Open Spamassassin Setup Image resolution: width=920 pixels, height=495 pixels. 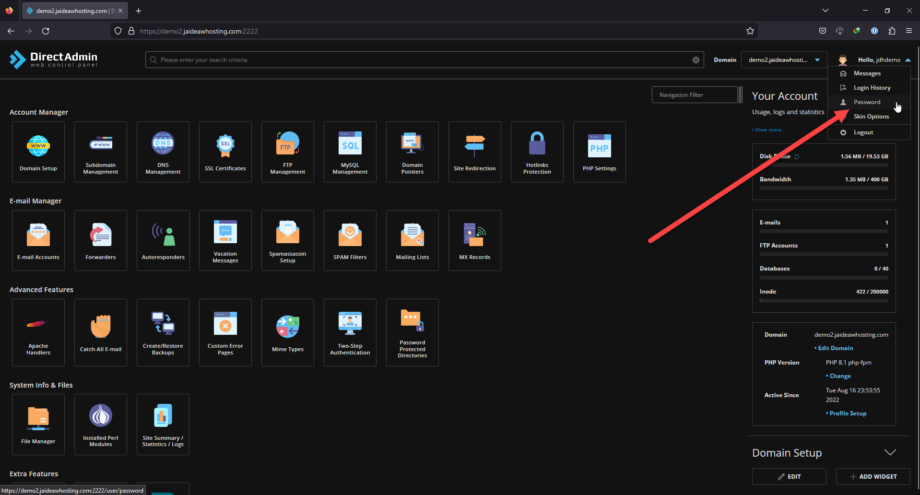[x=288, y=240]
